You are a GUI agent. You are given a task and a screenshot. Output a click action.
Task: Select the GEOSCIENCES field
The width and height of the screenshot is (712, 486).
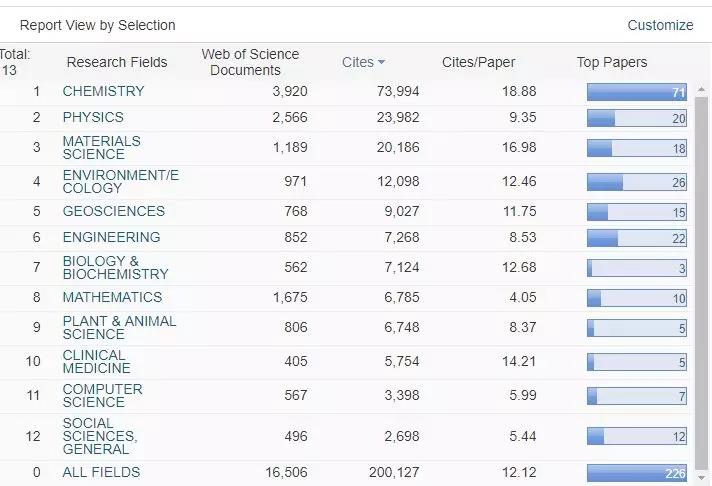click(113, 211)
